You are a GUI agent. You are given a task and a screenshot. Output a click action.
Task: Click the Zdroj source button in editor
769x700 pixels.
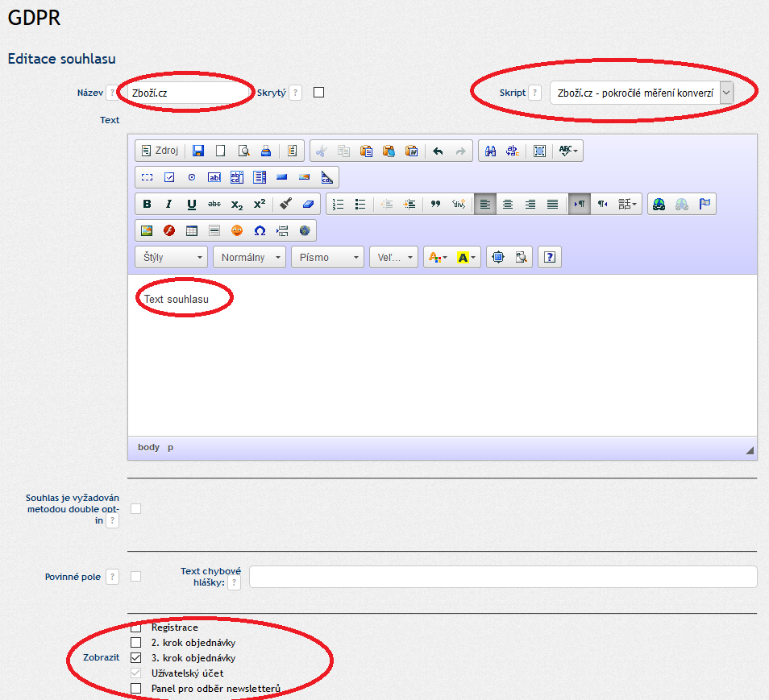159,151
